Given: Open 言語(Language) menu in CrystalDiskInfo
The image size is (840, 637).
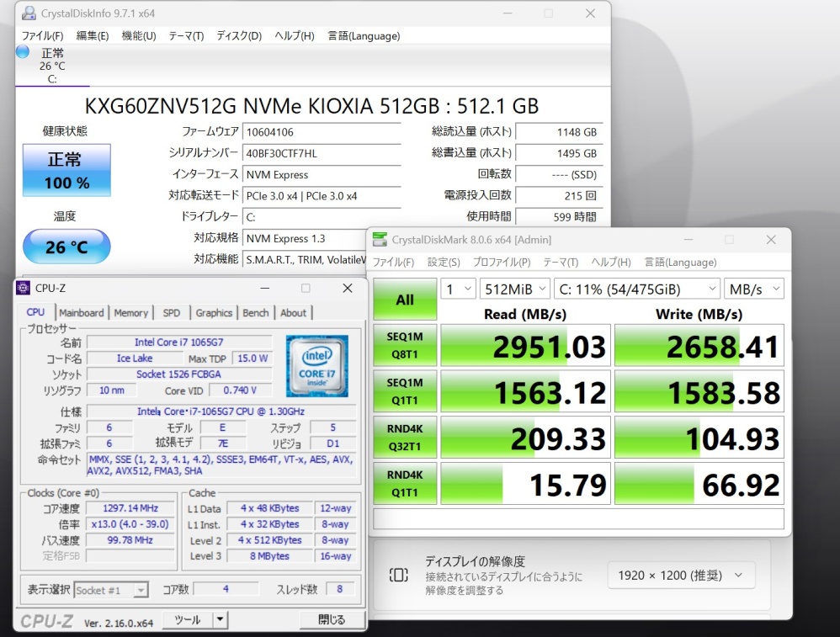Looking at the screenshot, I should (x=364, y=36).
